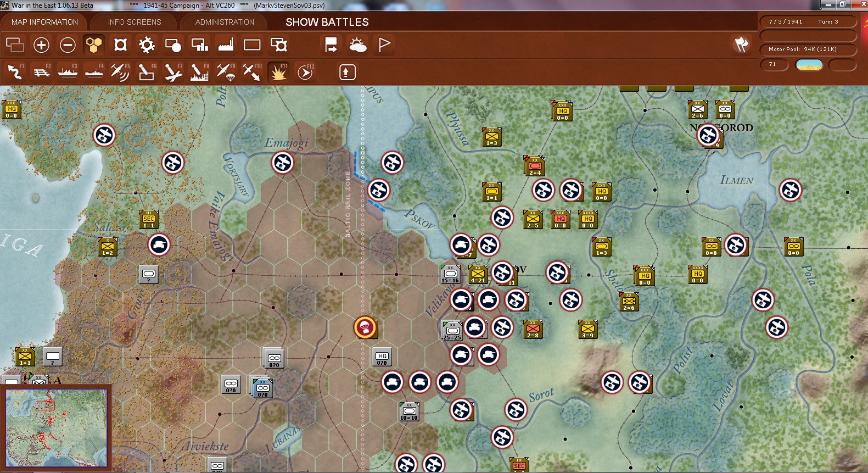868x473 pixels.
Task: Select the yellow unit counter labeled 3=9
Action: click(587, 329)
